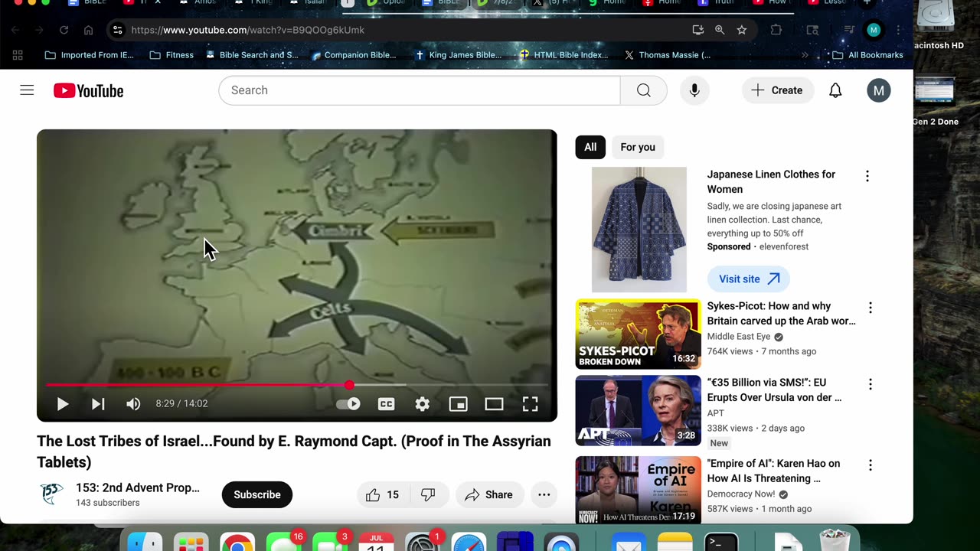The image size is (980, 551).
Task: Open the King James Bible bookmark
Action: [x=458, y=55]
